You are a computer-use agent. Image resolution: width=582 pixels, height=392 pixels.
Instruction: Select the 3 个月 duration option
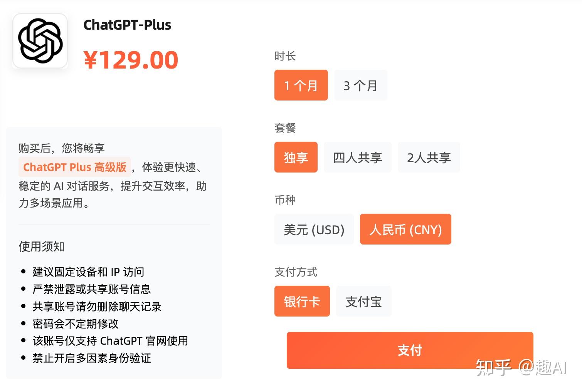tap(360, 85)
